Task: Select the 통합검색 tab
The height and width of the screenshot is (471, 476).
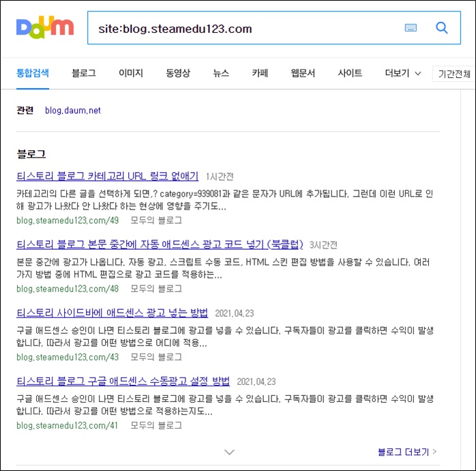Action: click(x=33, y=73)
